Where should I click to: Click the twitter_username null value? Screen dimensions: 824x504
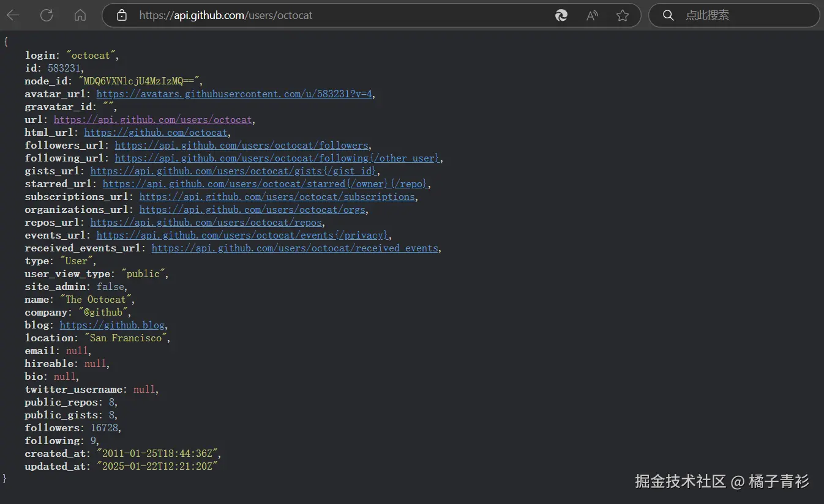144,390
